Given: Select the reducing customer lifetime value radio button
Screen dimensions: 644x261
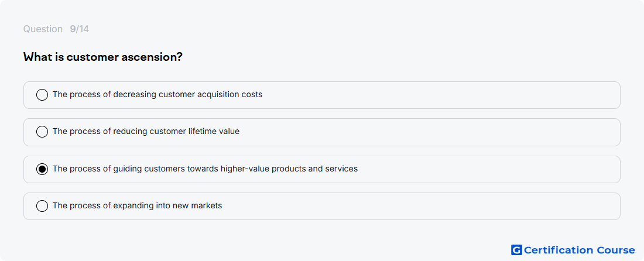Looking at the screenshot, I should (x=42, y=132).
